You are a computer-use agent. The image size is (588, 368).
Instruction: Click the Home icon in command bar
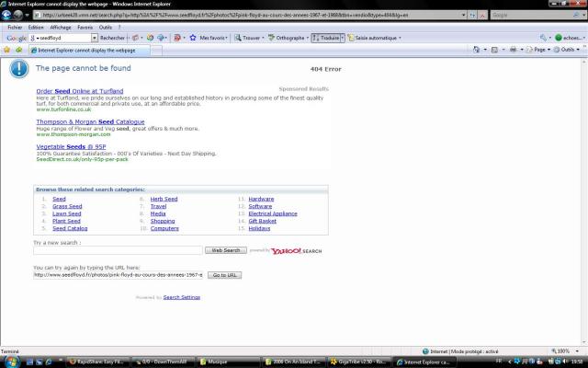tap(474, 50)
